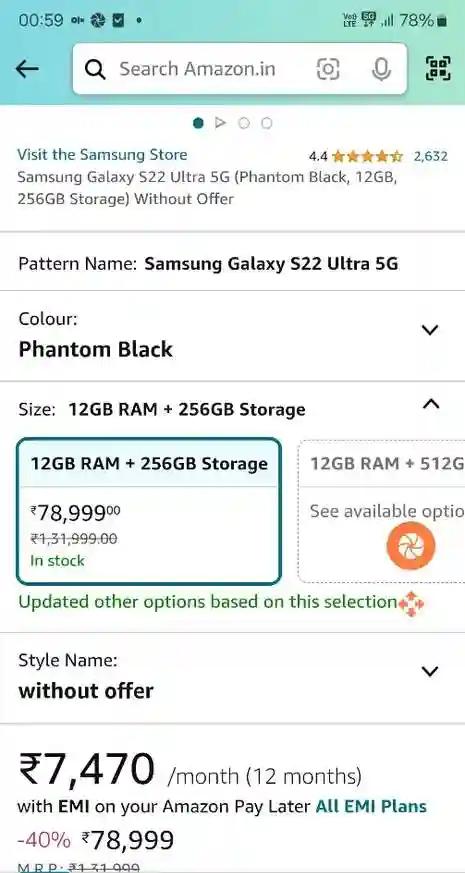Tap the search magnifier icon
Viewport: 465px width, 873px height.
95,70
